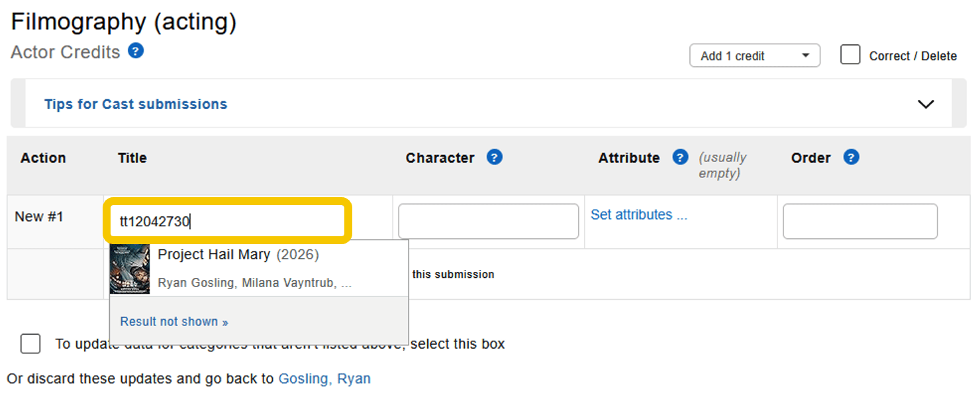Click Result not shown in the suggestion list

(174, 322)
